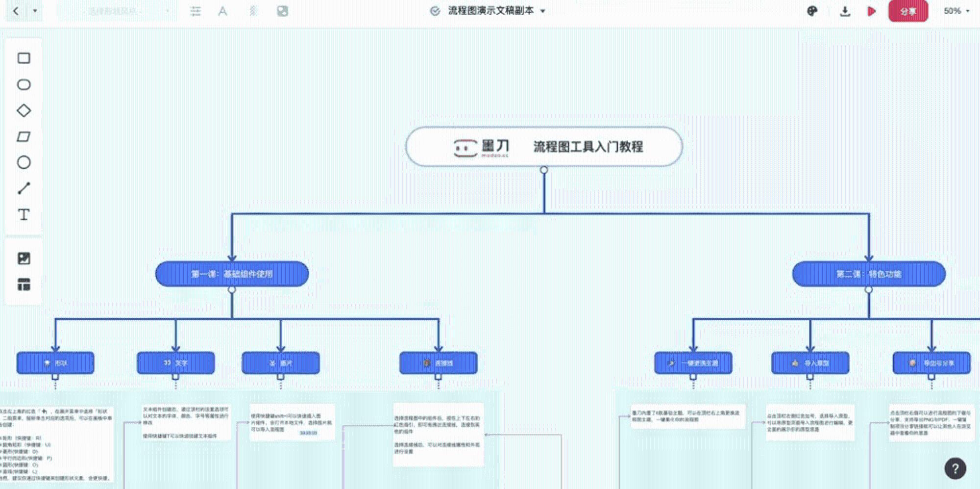Click the download export icon
The height and width of the screenshot is (489, 980).
[x=845, y=11]
